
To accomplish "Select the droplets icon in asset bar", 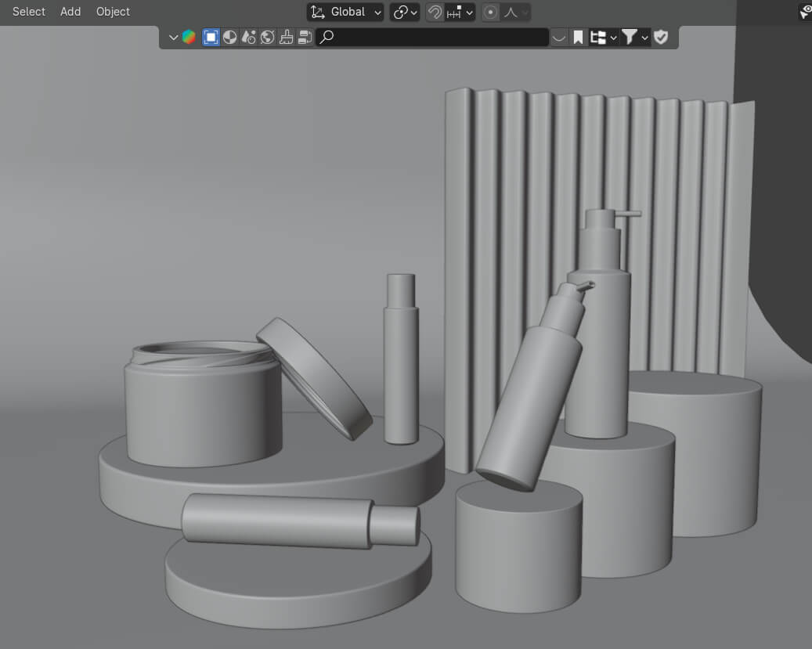I will pos(249,38).
